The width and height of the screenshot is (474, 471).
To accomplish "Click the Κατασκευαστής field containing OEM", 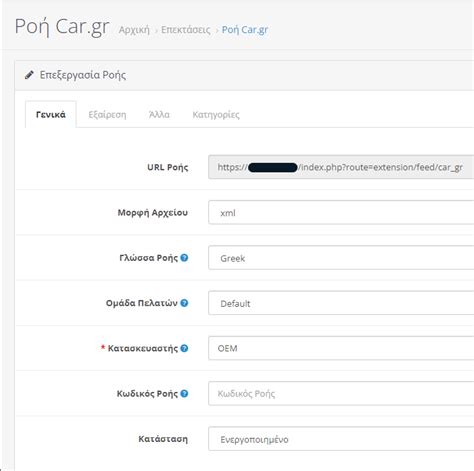I will (341, 348).
